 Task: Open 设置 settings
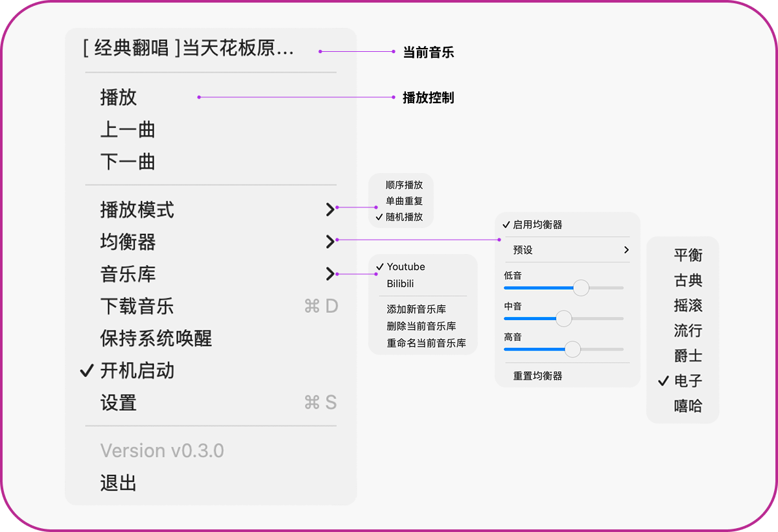[x=118, y=403]
